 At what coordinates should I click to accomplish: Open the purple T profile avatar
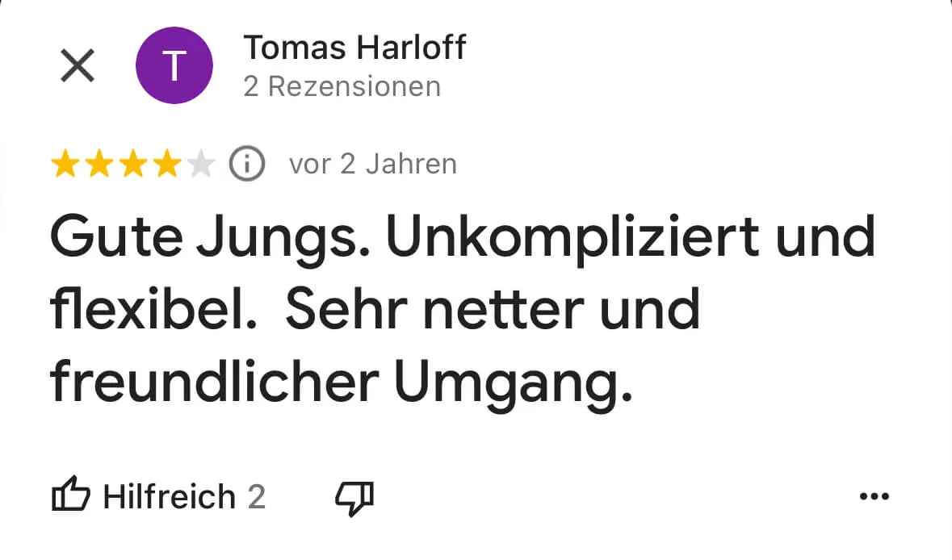pos(174,65)
